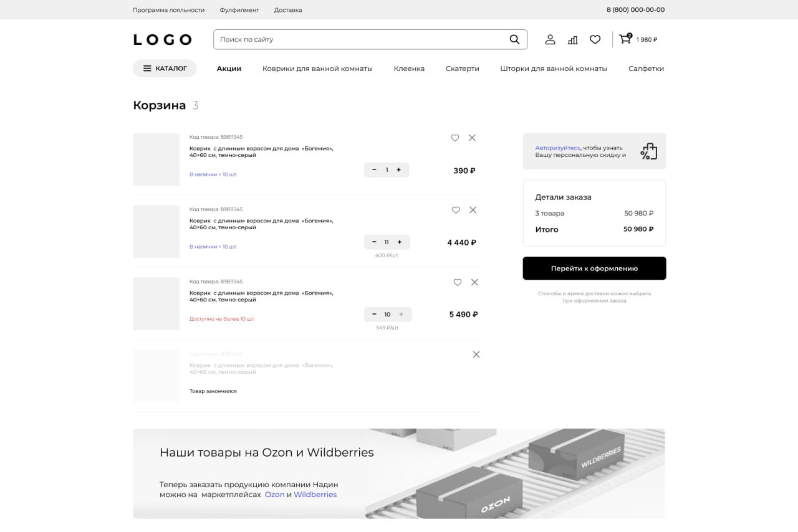Click Перейти к оформлению button

[x=594, y=268]
